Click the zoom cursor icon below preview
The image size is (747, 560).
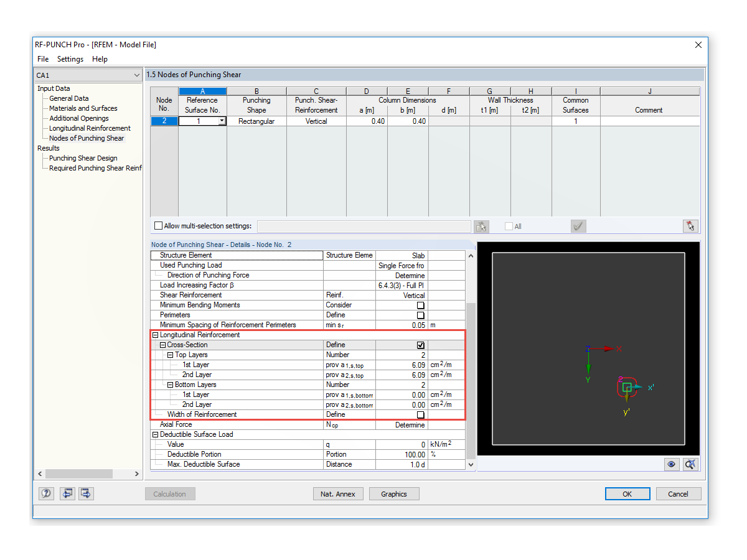pyautogui.click(x=690, y=464)
